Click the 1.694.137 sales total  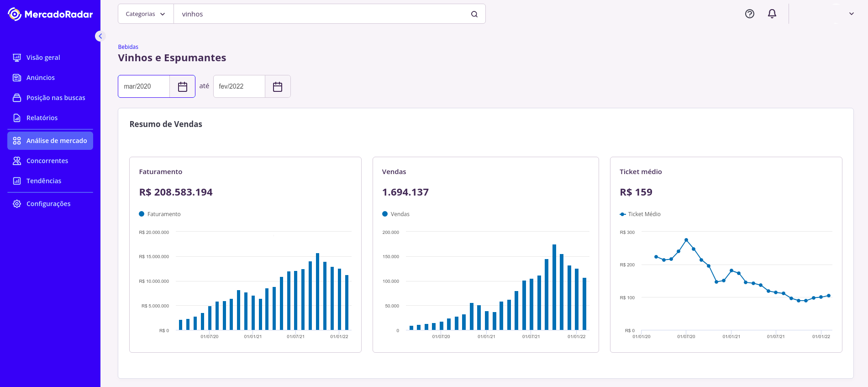click(x=405, y=192)
